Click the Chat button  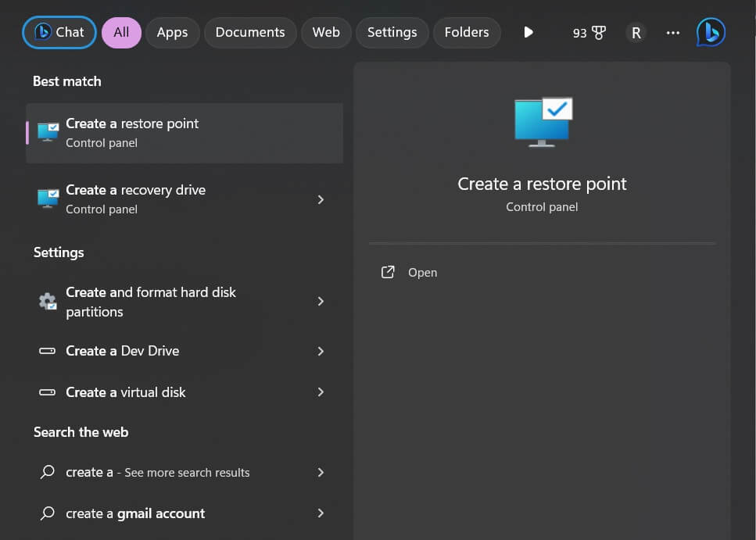[x=59, y=33]
